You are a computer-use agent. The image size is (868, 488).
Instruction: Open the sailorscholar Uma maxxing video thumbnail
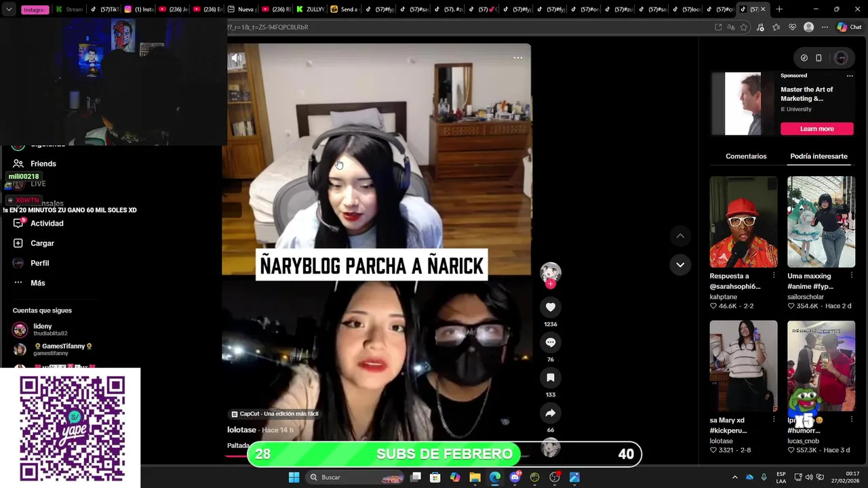[821, 222]
